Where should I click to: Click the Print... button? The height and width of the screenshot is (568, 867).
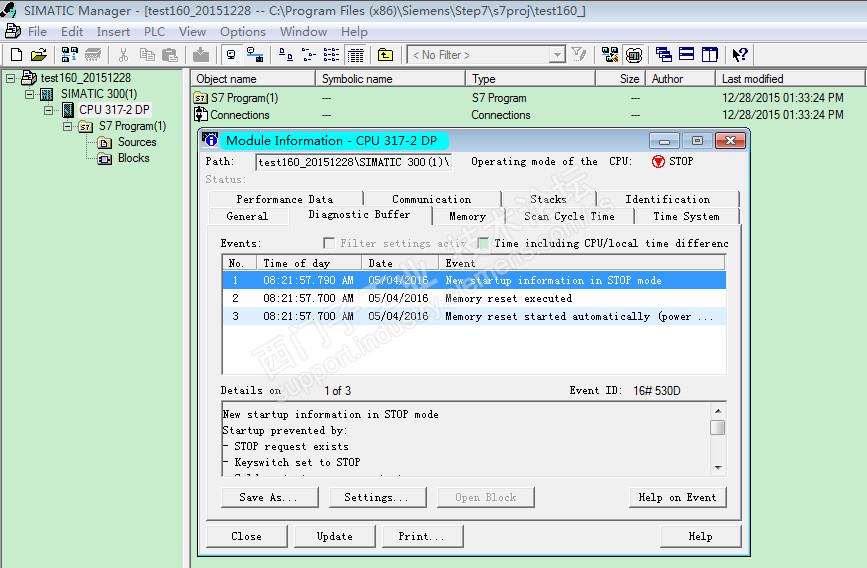point(422,536)
